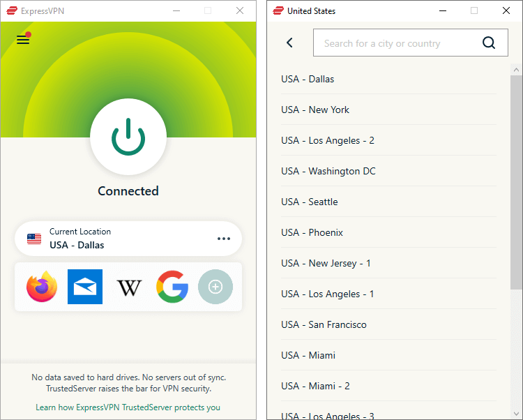
Task: Add a new shortcut with plus icon
Action: pyautogui.click(x=215, y=287)
